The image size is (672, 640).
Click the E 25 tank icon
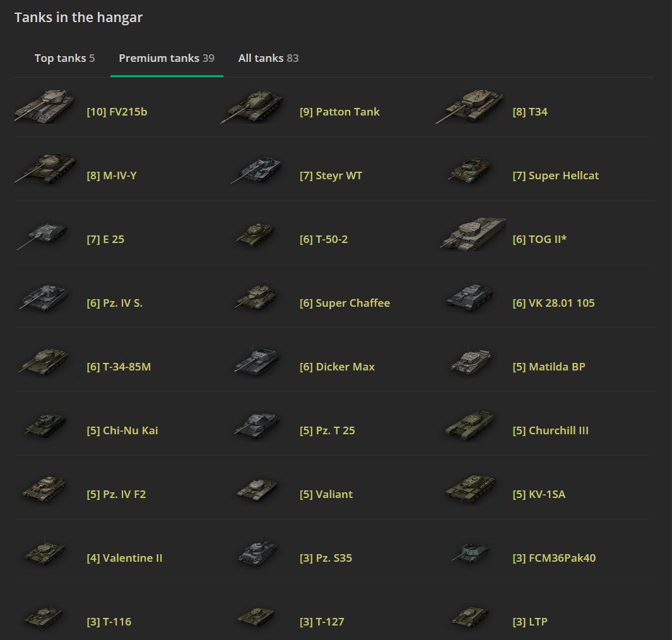point(43,235)
